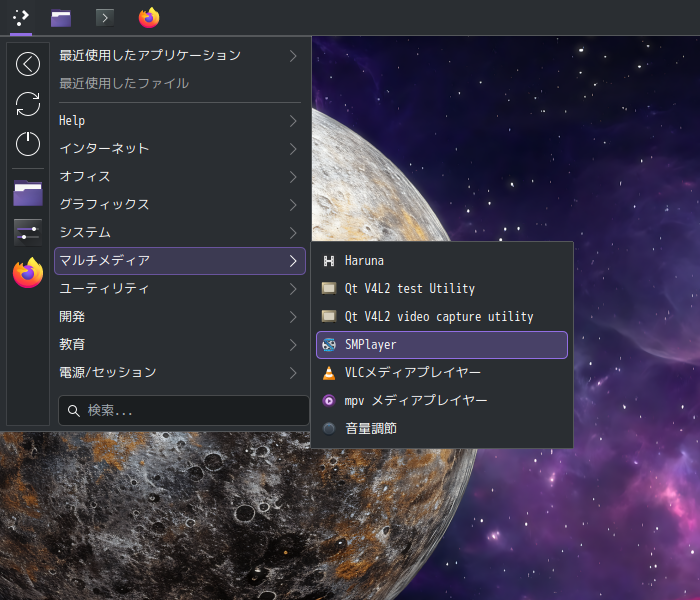Open the 開発 category
Viewport: 700px width, 600px height.
[179, 317]
